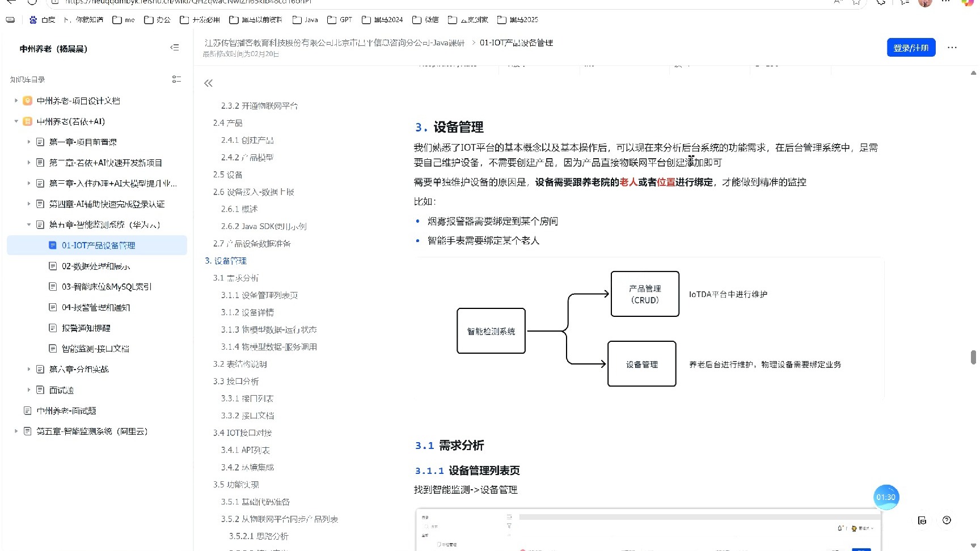The width and height of the screenshot is (980, 551).
Task: Expand the 中州养老-项目设计文档 tree node
Action: (16, 101)
